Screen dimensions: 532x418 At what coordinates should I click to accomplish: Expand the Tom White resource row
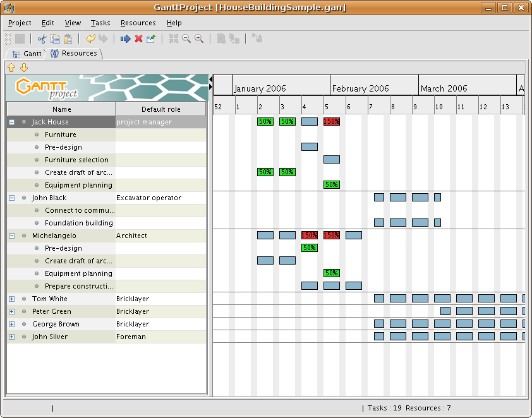[11, 299]
